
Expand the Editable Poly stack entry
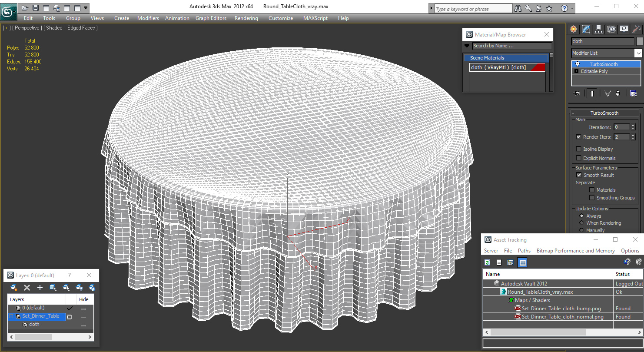pos(577,71)
